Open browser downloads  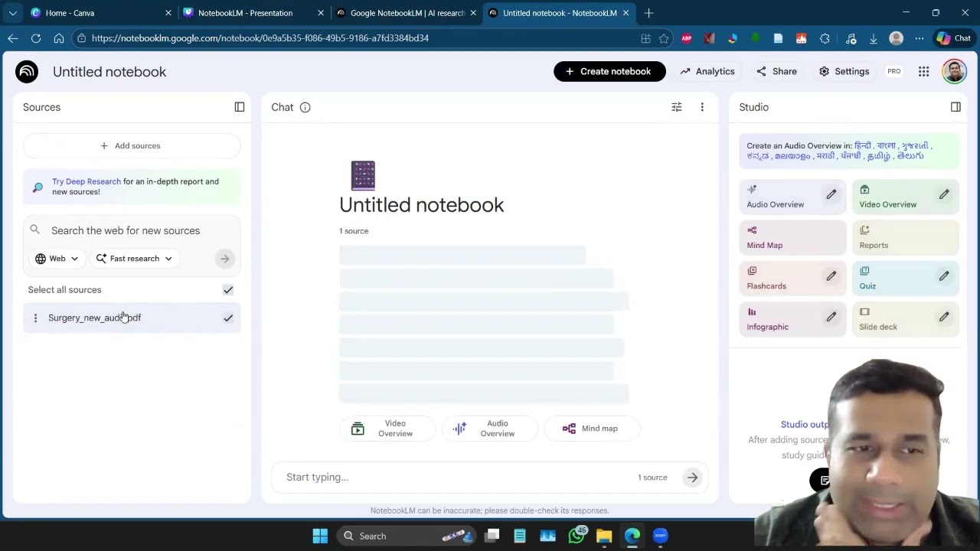[873, 38]
